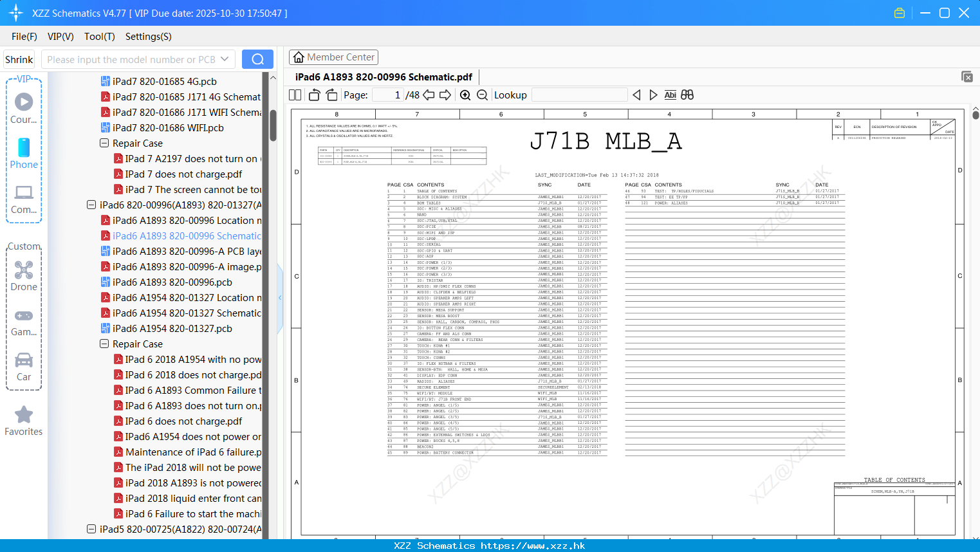The height and width of the screenshot is (552, 980).
Task: Open iPad6 A1893 820-00996 Location file
Action: point(181,220)
